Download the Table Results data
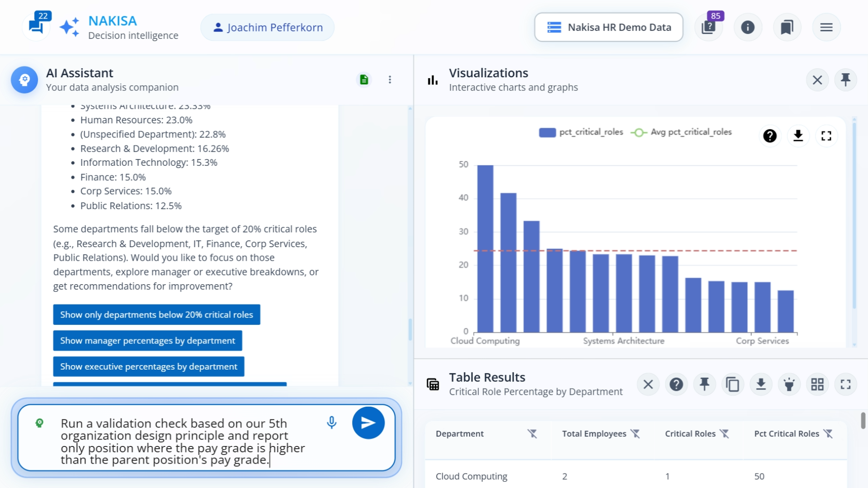This screenshot has height=488, width=868. (x=761, y=384)
